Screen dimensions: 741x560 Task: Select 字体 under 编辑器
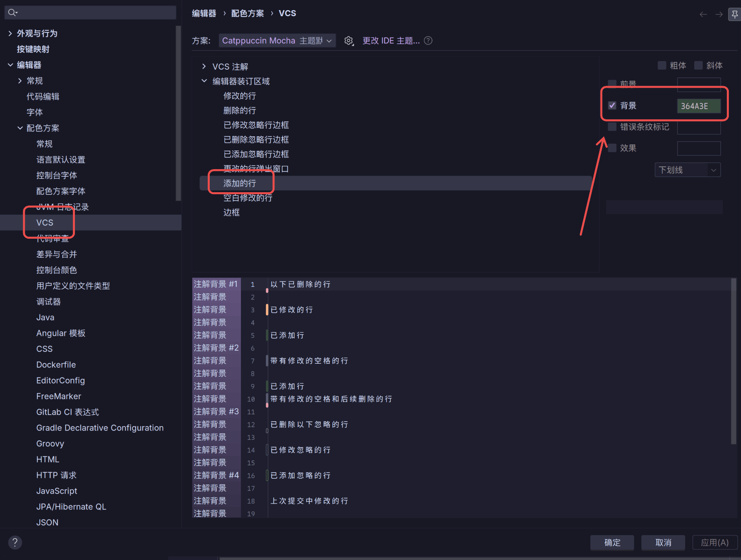tap(35, 112)
